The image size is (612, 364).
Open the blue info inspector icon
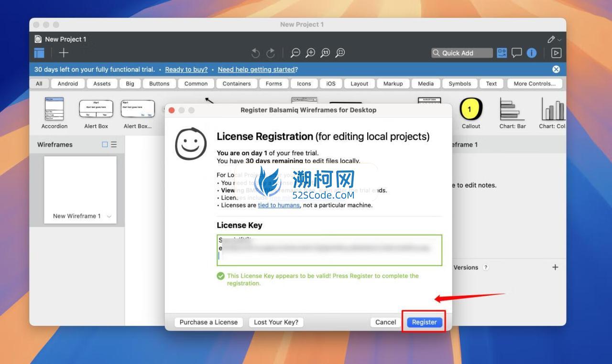pos(532,53)
